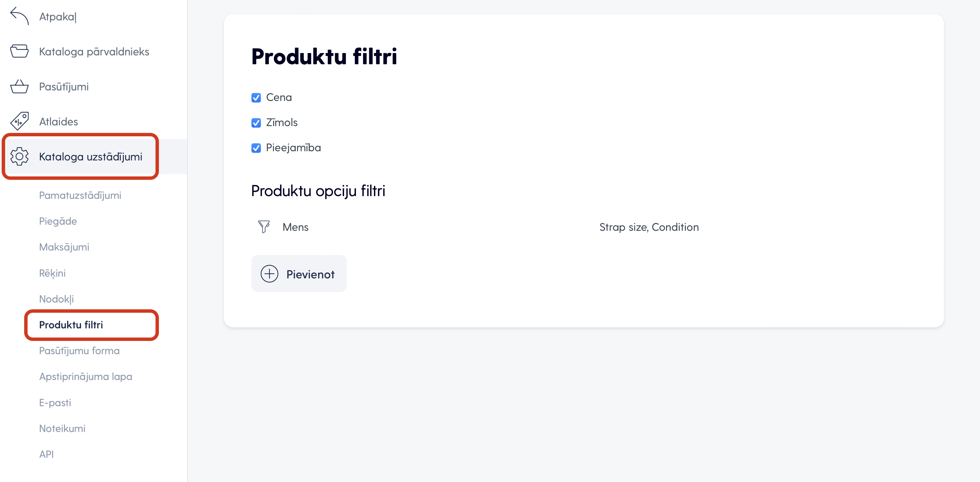980x482 pixels.
Task: Open the Pamatuzstādījumi submenu item
Action: click(x=80, y=195)
